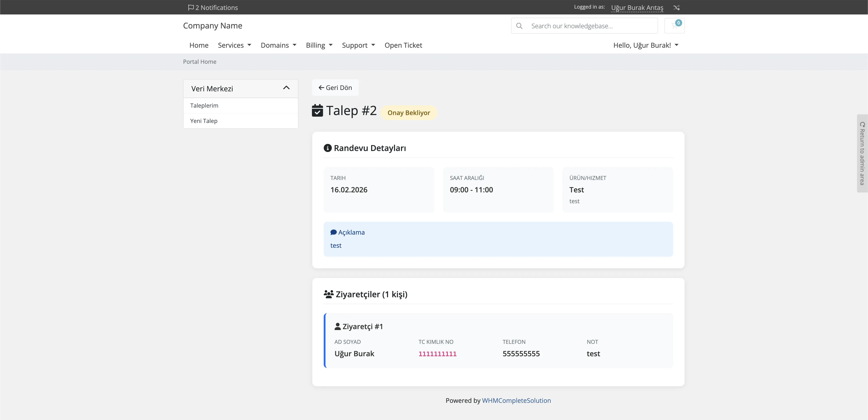Viewport: 868px width, 420px height.
Task: Click the Talep #2 heading
Action: click(x=351, y=111)
